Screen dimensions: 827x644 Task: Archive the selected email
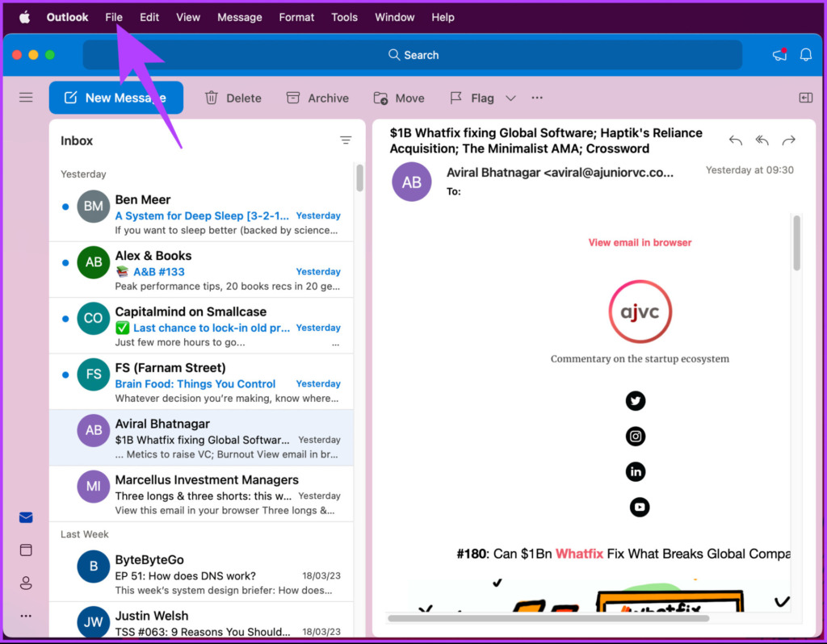tap(317, 98)
